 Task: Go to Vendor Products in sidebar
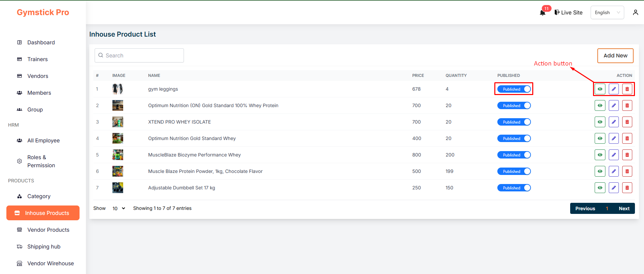pyautogui.click(x=48, y=230)
